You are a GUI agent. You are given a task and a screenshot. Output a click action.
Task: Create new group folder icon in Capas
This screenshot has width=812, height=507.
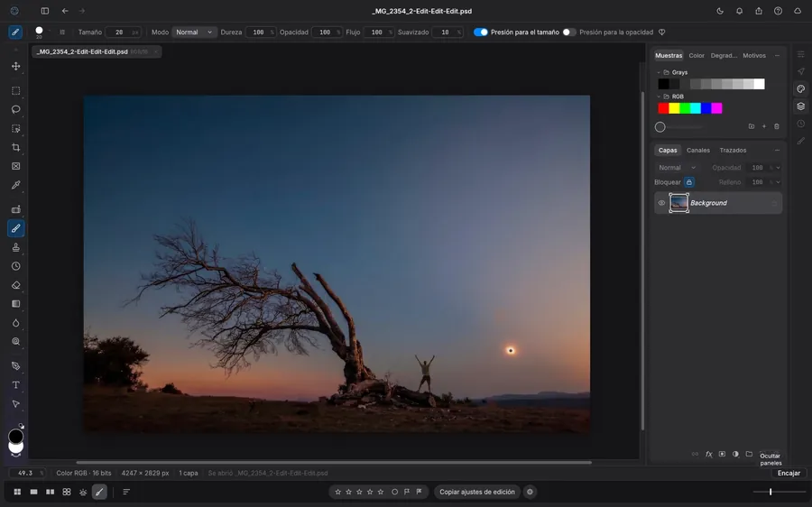pyautogui.click(x=749, y=454)
